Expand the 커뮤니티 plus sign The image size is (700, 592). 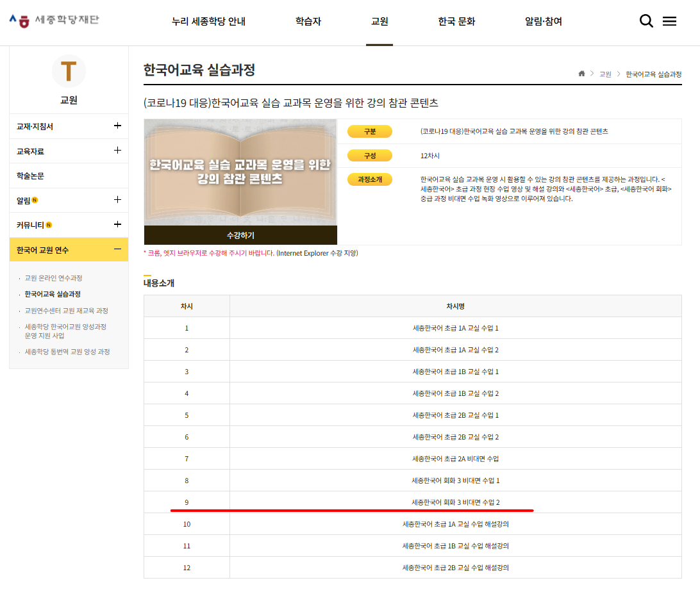[x=117, y=224]
